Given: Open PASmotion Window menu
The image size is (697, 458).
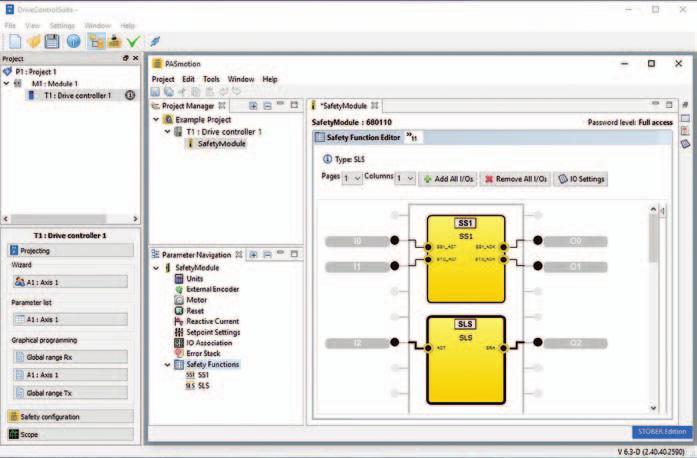Looking at the screenshot, I should [x=241, y=79].
